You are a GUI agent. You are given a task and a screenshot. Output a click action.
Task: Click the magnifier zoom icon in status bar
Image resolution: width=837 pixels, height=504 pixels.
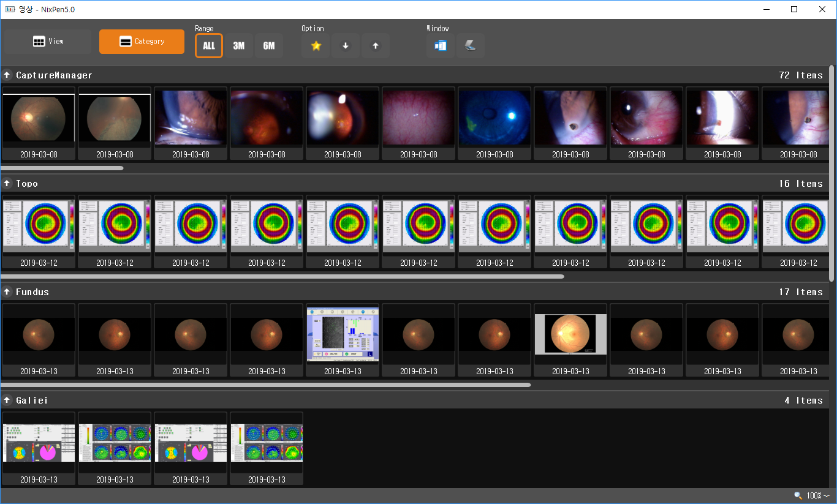798,495
